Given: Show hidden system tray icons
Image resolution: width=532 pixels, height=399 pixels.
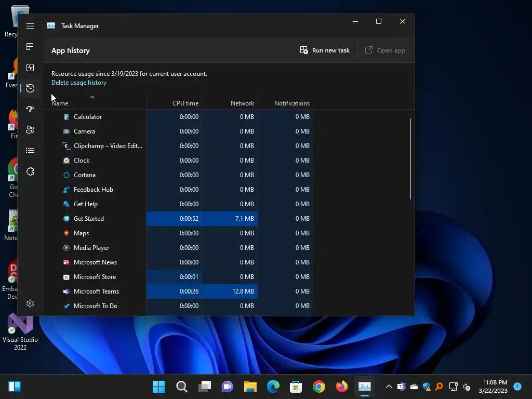Looking at the screenshot, I should coord(389,387).
